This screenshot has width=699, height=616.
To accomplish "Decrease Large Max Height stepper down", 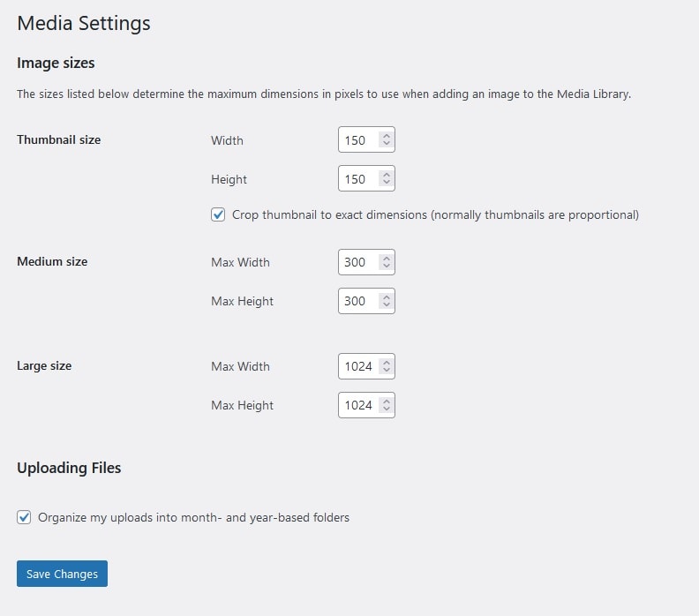I will pos(386,409).
